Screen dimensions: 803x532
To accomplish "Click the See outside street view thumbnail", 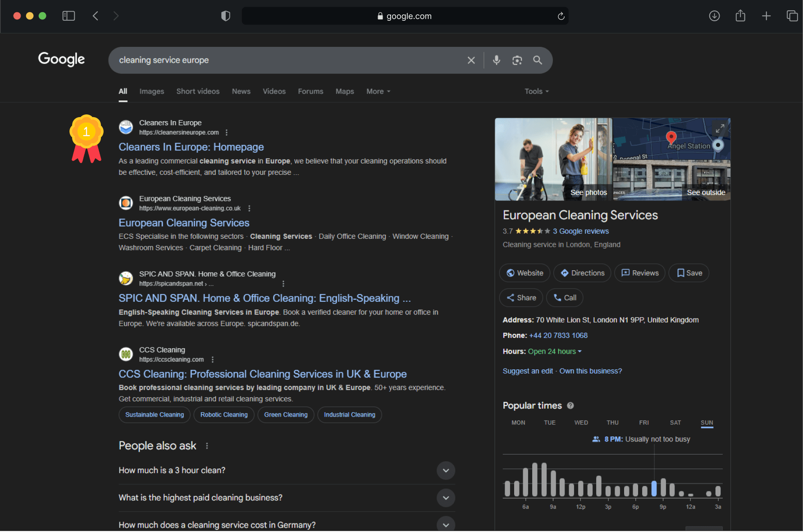I will [x=671, y=180].
